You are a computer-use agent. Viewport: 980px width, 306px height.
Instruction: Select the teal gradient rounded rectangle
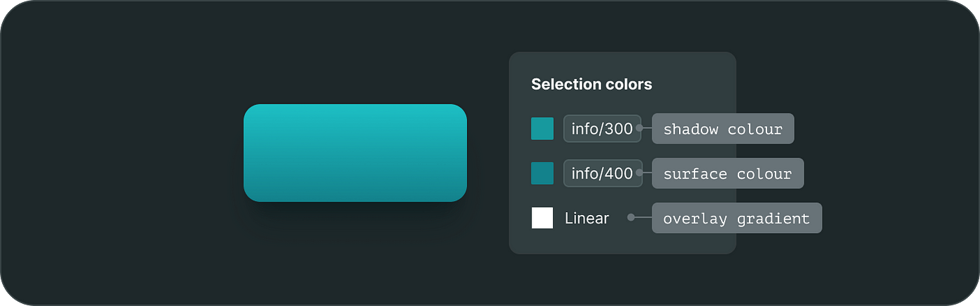(x=355, y=153)
